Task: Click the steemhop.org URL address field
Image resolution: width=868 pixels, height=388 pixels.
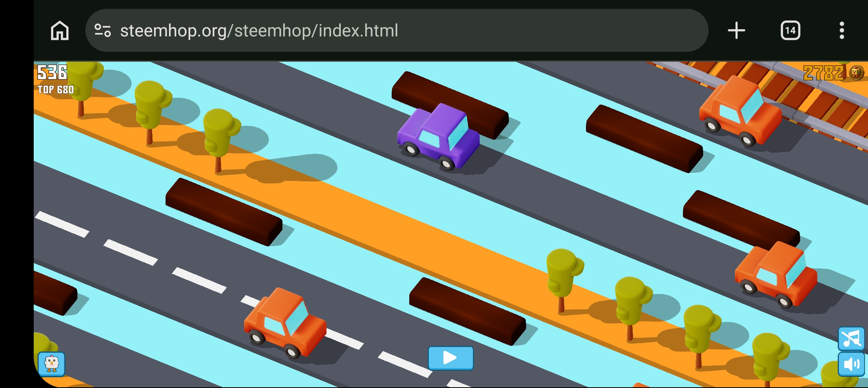Action: tap(397, 31)
